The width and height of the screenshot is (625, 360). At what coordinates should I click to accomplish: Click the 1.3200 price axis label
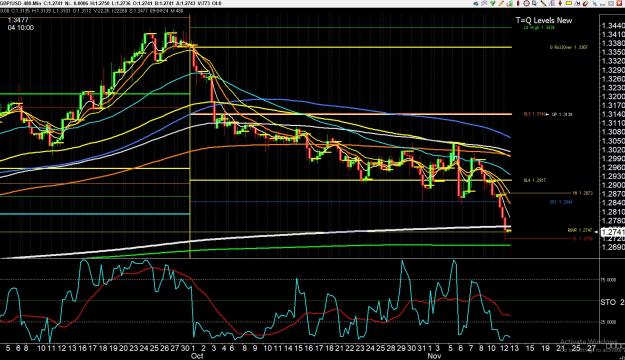tap(613, 96)
